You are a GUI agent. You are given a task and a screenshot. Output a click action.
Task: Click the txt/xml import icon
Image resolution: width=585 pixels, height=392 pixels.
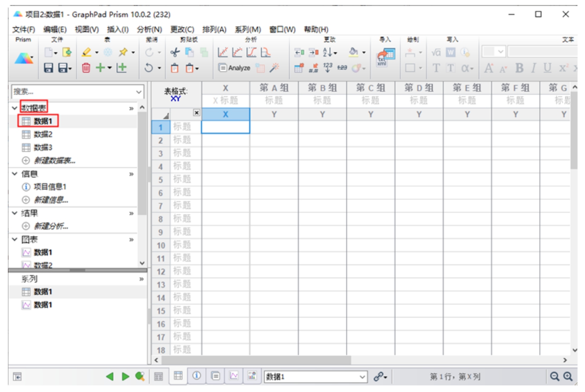[385, 58]
